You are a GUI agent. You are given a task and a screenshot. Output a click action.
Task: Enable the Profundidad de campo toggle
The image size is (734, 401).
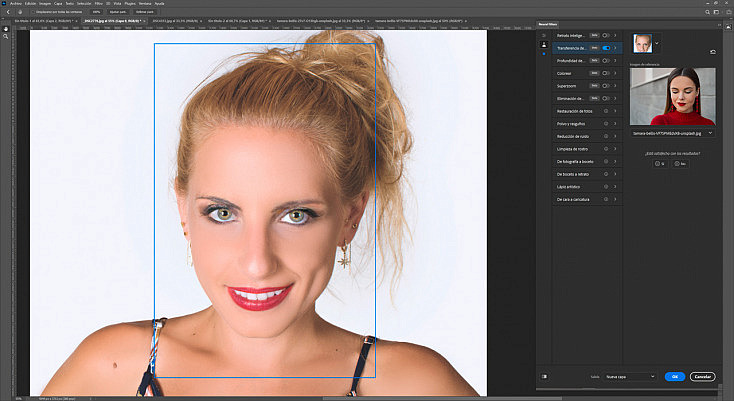606,60
